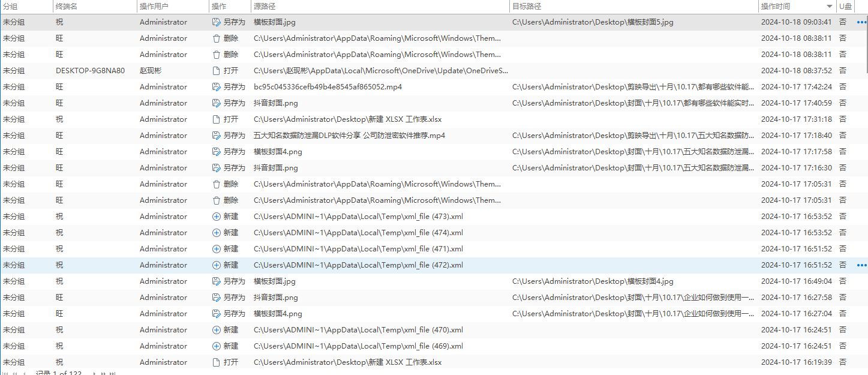Sort by the 目标路径 column header
Viewport: 868px width, 375px height.
pyautogui.click(x=634, y=7)
